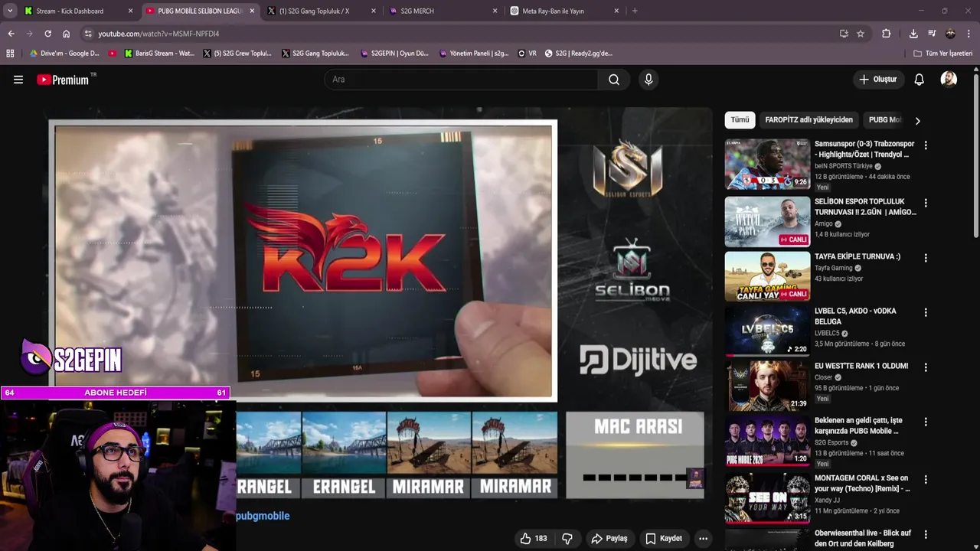Open a new browser tab
The image size is (980, 551).
(635, 11)
